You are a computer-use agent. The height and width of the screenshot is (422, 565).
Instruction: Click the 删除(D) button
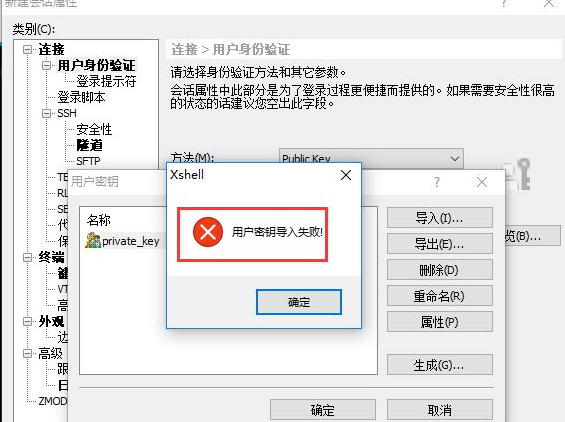click(440, 270)
